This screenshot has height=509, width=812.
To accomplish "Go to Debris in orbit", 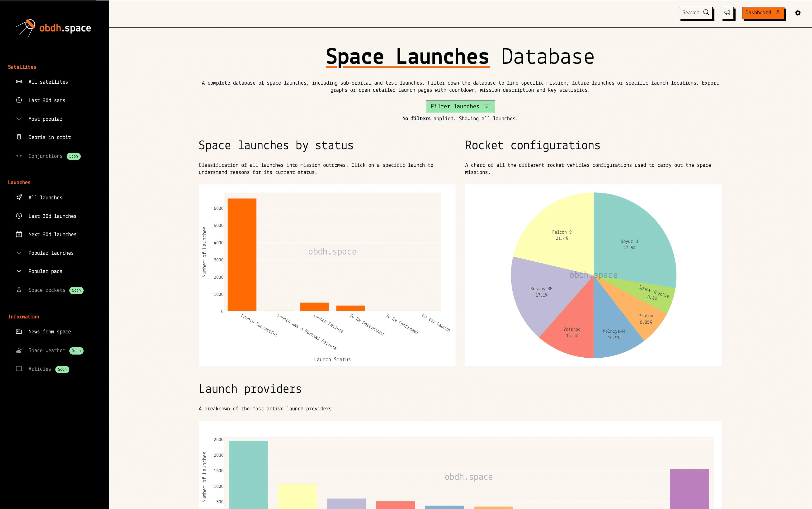I will click(x=50, y=137).
